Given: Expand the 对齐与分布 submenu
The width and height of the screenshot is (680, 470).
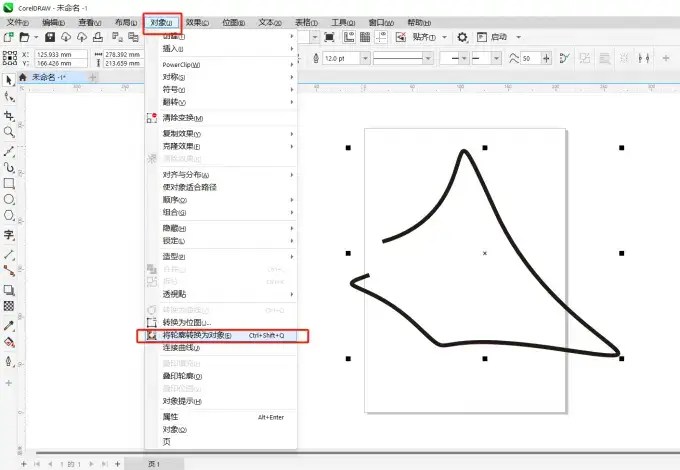Looking at the screenshot, I should 228,175.
